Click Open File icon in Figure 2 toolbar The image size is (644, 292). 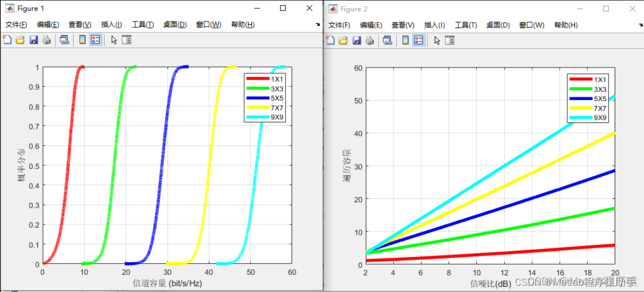click(343, 40)
